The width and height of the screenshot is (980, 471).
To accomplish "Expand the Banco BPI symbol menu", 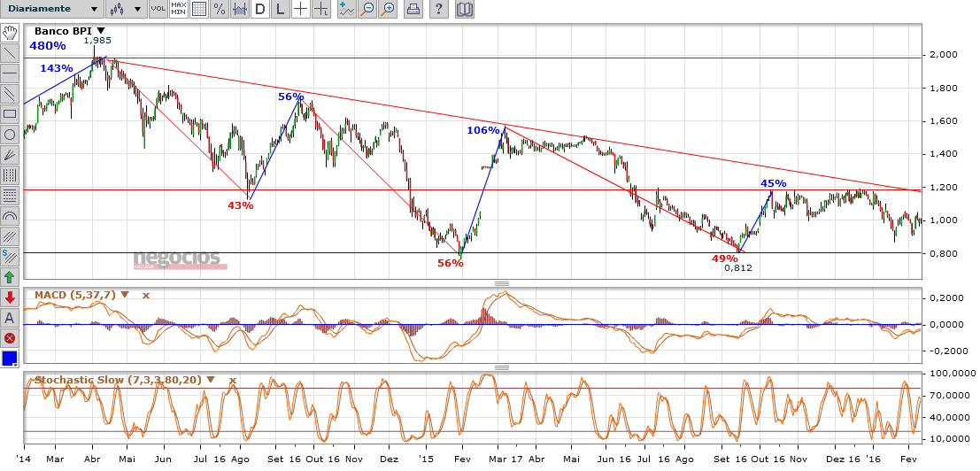I will coord(101,31).
